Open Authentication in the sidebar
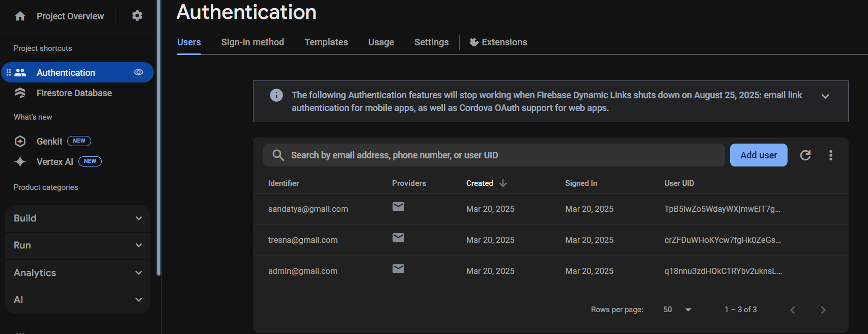Viewport: 868px width, 334px height. pos(77,72)
